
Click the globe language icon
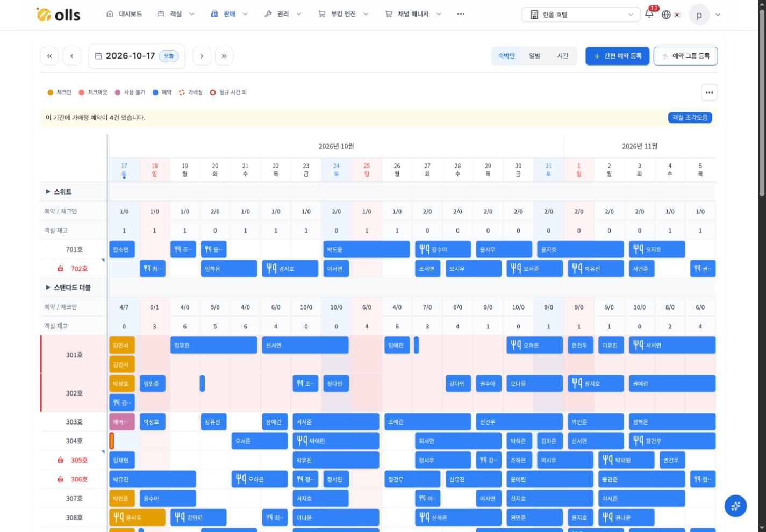666,15
